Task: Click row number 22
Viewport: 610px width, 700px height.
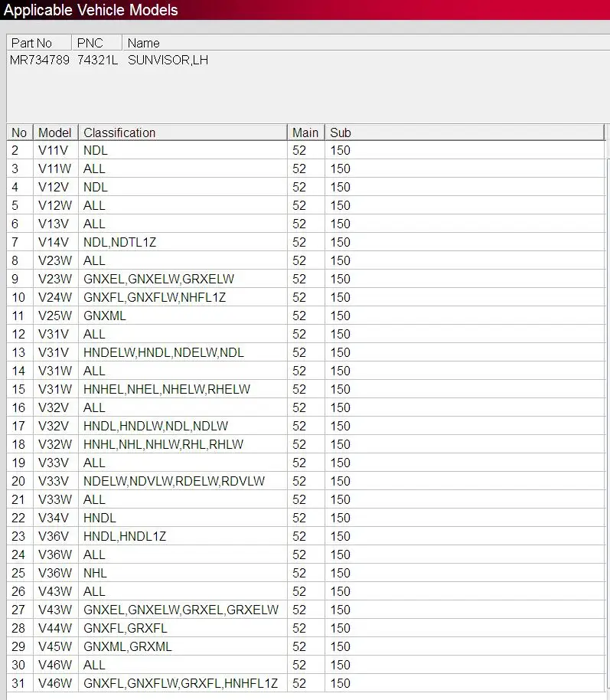Action: point(18,518)
